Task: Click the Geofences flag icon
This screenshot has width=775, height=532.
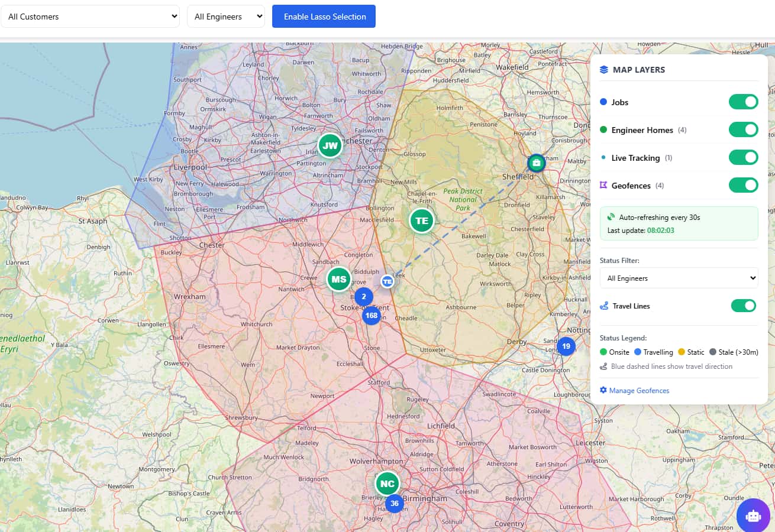Action: (x=603, y=186)
